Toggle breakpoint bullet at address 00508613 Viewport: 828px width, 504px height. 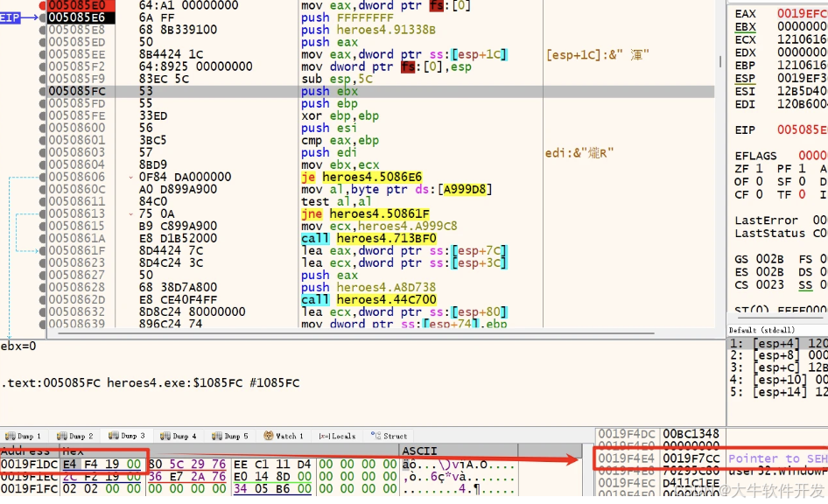coord(42,213)
